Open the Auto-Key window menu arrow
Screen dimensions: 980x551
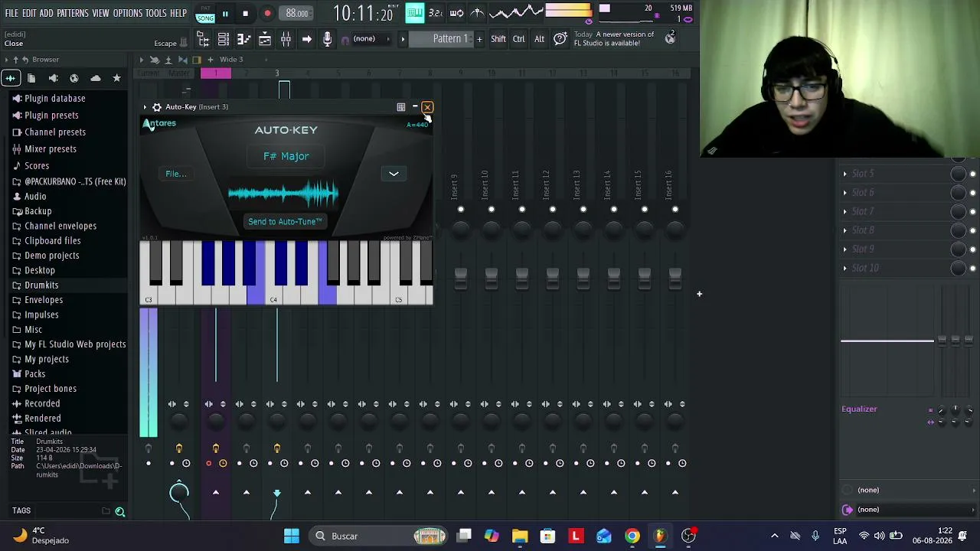coord(145,107)
